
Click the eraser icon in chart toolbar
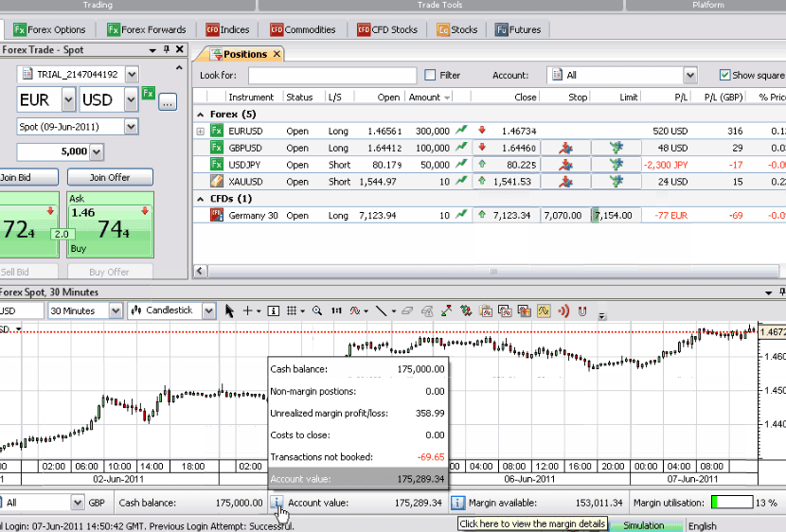(x=407, y=311)
